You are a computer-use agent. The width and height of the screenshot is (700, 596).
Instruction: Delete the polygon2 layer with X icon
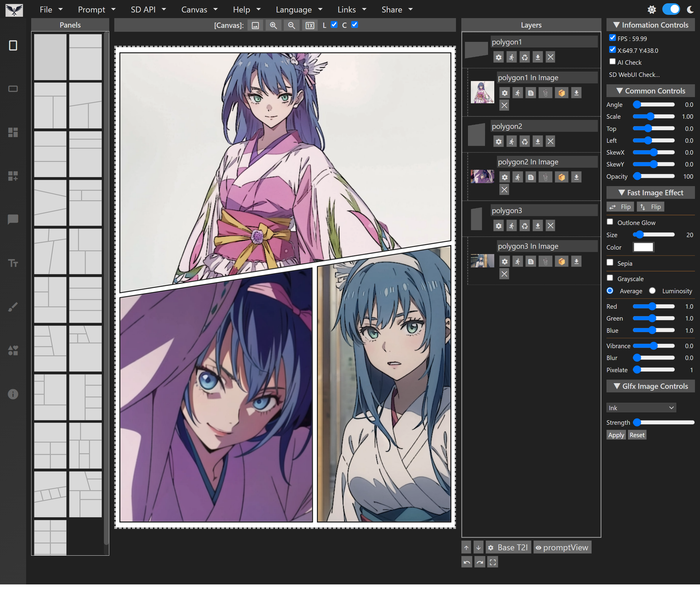550,141
